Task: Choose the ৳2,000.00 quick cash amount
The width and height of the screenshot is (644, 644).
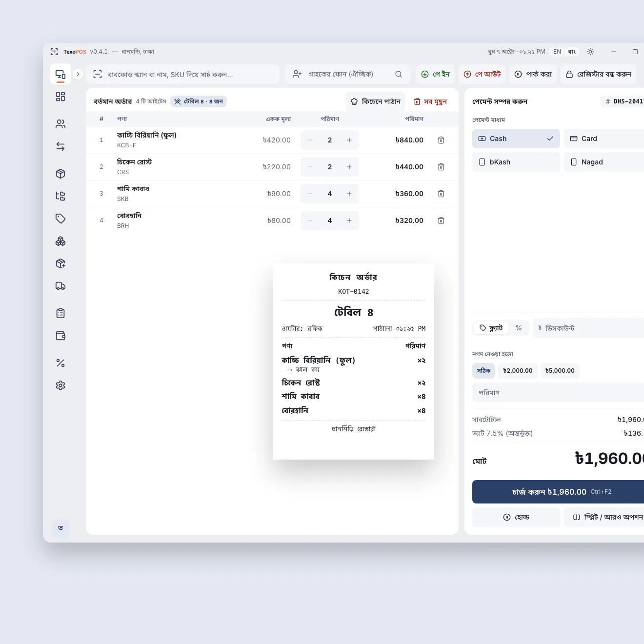Action: pyautogui.click(x=518, y=371)
